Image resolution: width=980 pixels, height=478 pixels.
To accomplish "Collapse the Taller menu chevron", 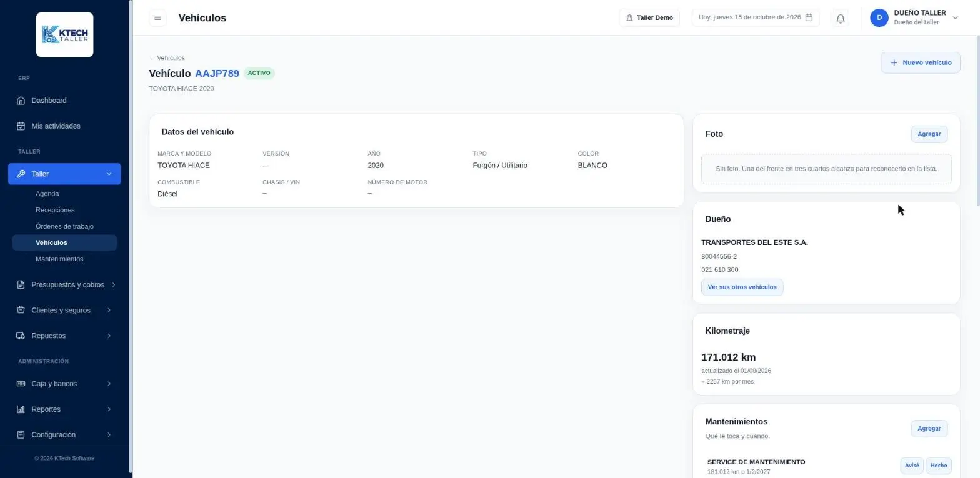I will (109, 174).
